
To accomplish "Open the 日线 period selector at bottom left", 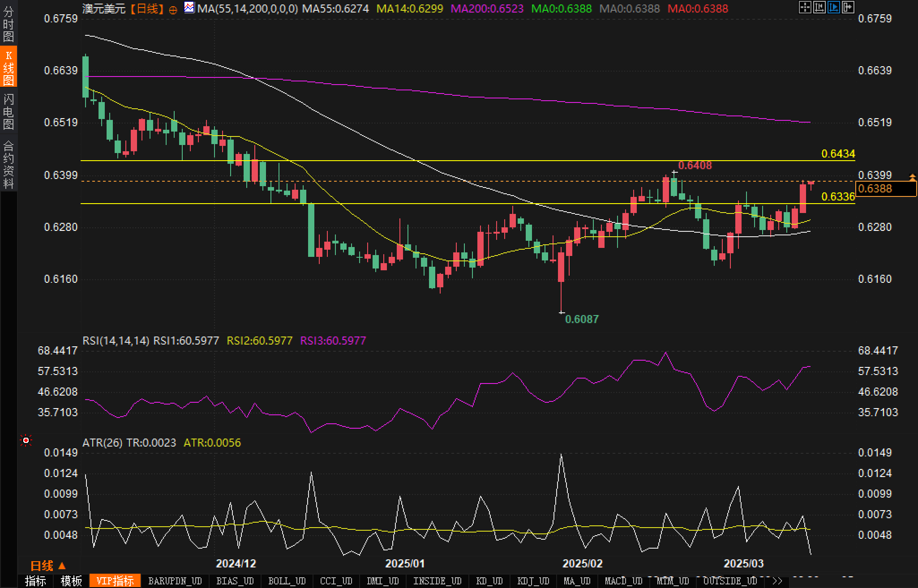I will coord(48,566).
